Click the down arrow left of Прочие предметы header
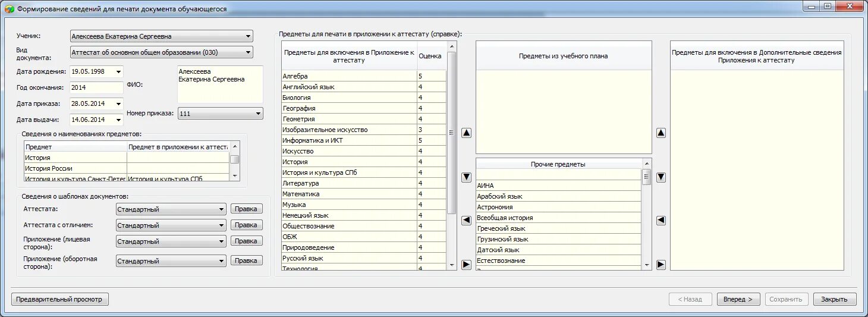 coord(467,177)
